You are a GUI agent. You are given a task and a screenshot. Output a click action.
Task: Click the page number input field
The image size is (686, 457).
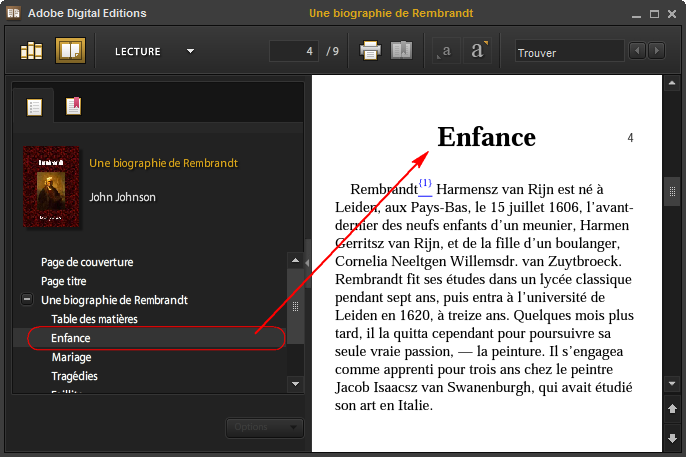coord(294,51)
